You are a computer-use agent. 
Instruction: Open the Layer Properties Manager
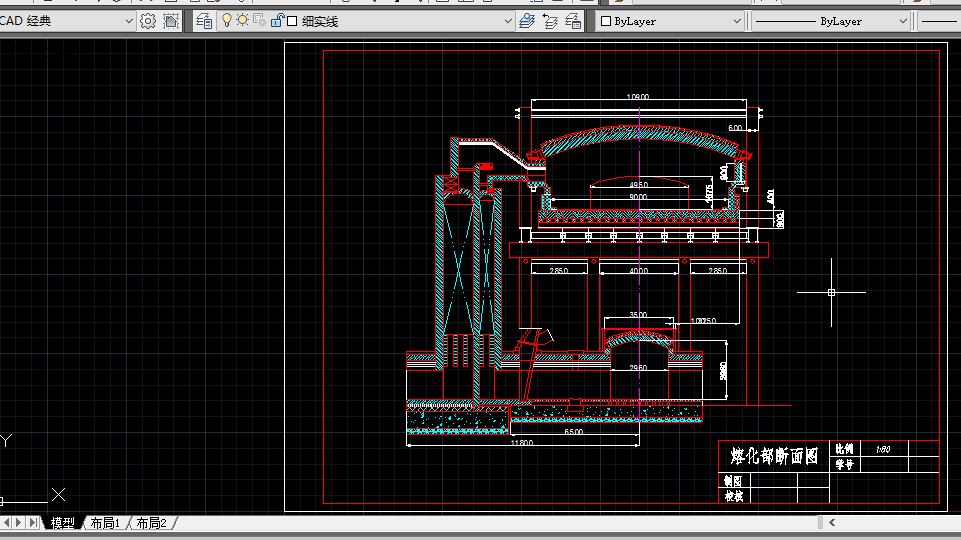click(204, 21)
